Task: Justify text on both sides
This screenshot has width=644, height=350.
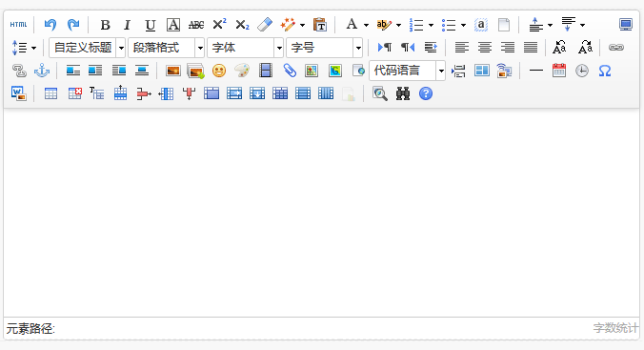Action: 531,48
